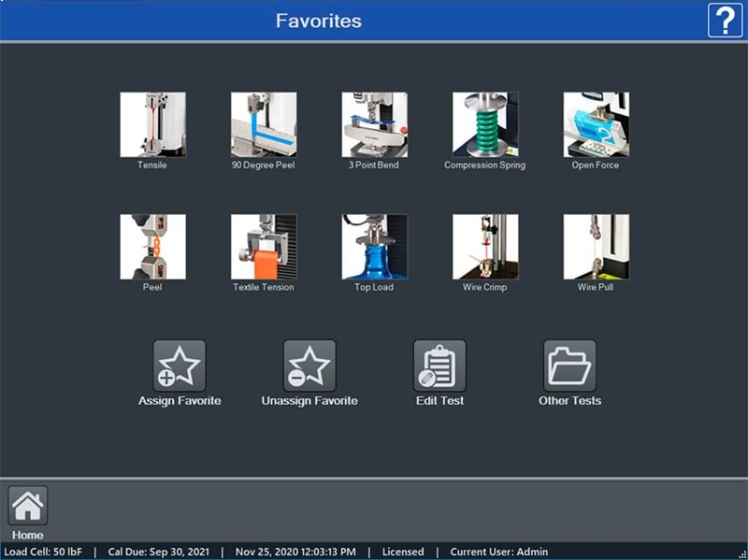Screen dimensions: 748x560
Task: Click the Load Cell 50 lbF status
Action: click(x=44, y=552)
